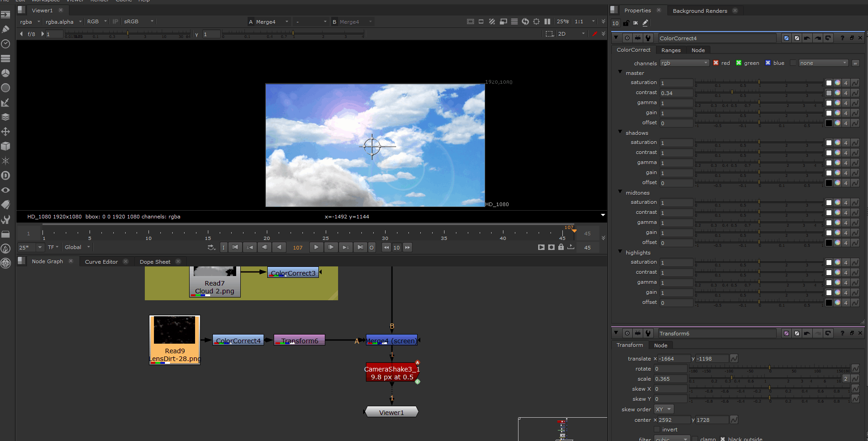Switch to ColorCorrect4 Node tab
Screen dimensions: 868x441
[698, 50]
